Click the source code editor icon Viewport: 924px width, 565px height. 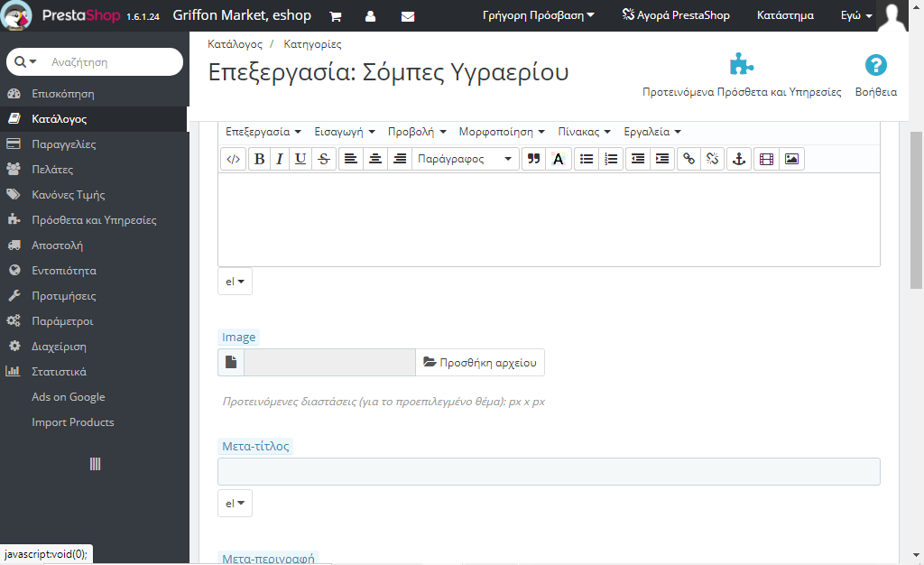click(233, 160)
